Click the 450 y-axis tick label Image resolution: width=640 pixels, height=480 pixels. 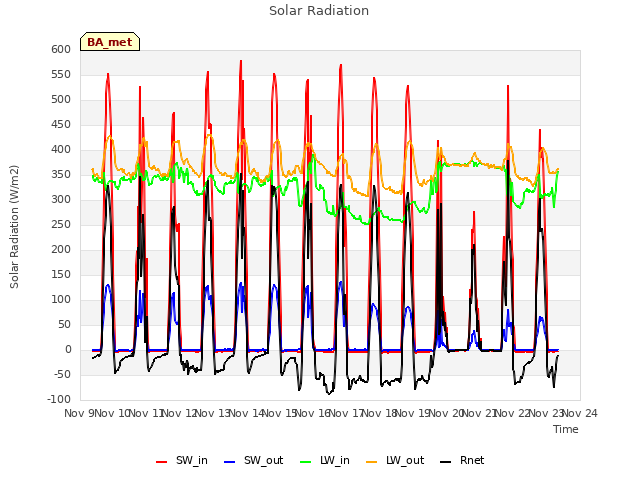click(x=61, y=124)
